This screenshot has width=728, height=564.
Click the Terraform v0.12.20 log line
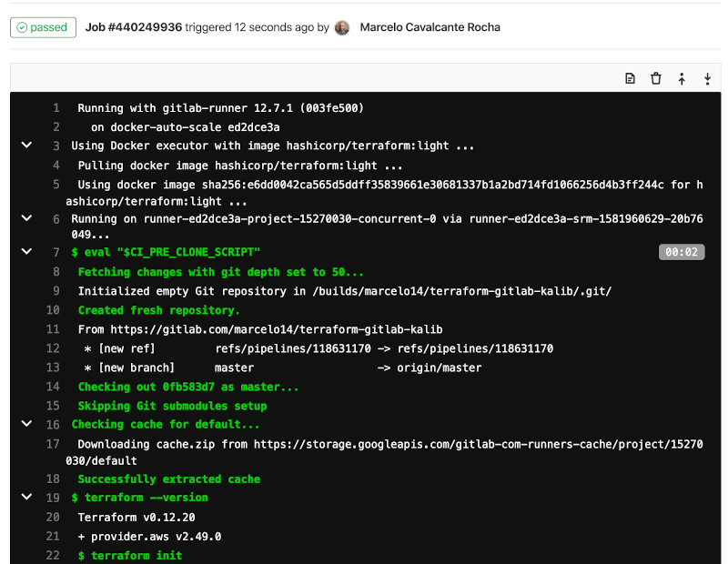pos(136,517)
